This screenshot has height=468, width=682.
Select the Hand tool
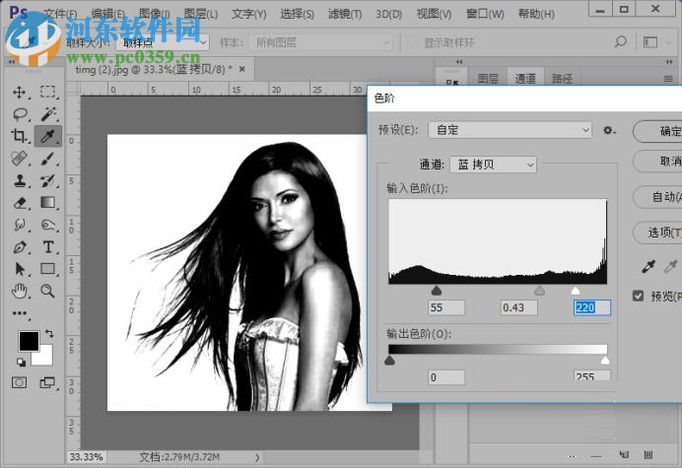click(x=20, y=291)
